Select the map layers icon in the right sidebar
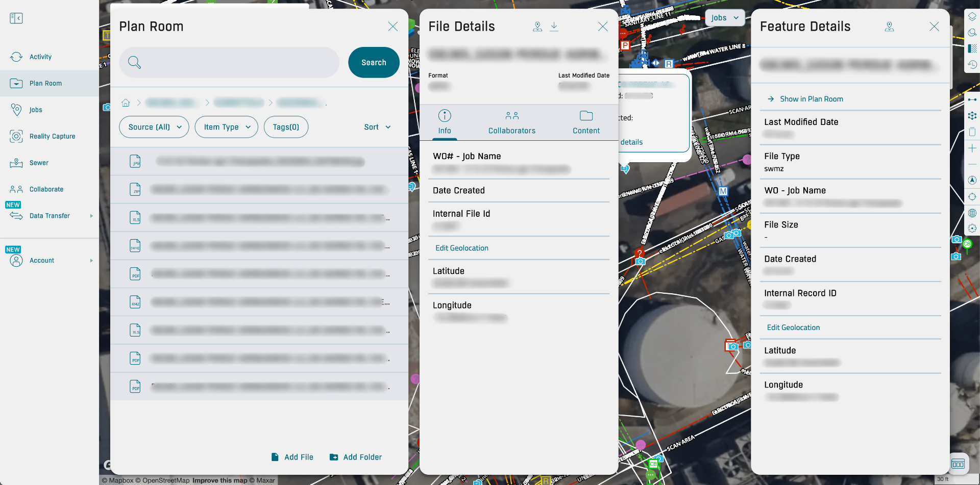 [x=972, y=16]
